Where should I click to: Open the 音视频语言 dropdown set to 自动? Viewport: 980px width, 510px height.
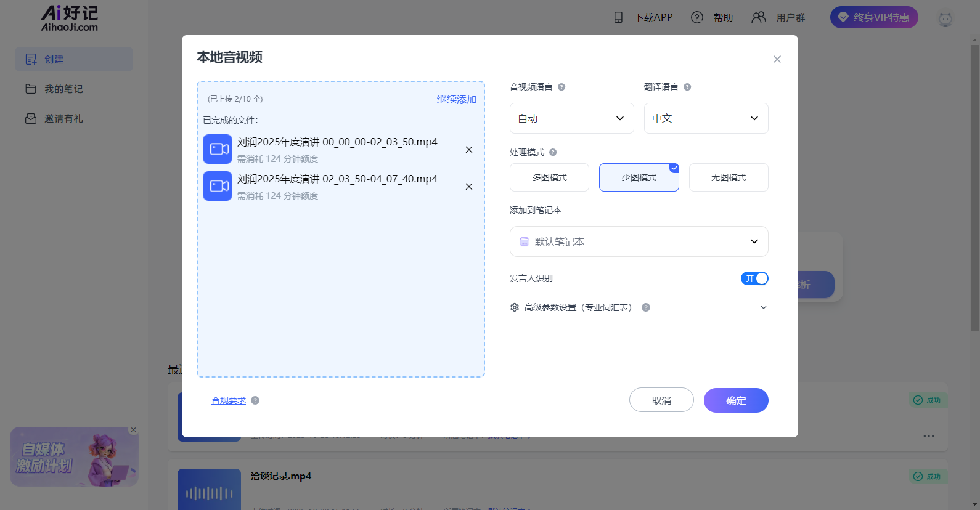click(571, 118)
